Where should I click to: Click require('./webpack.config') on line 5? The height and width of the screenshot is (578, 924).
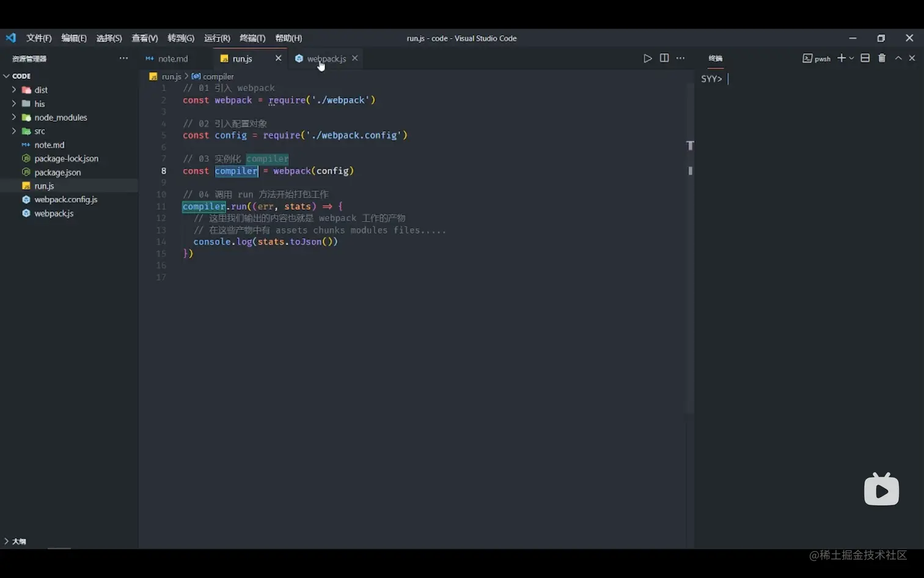[x=335, y=135]
